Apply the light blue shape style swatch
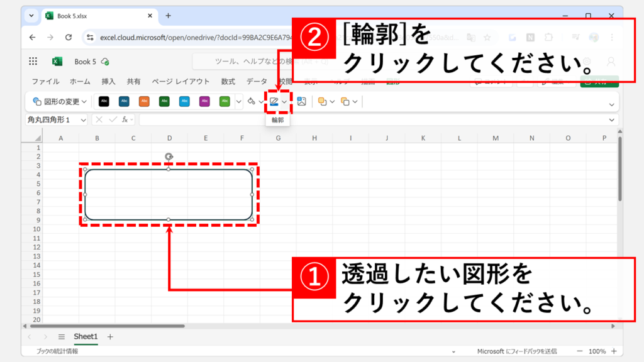644x362 pixels. (184, 101)
